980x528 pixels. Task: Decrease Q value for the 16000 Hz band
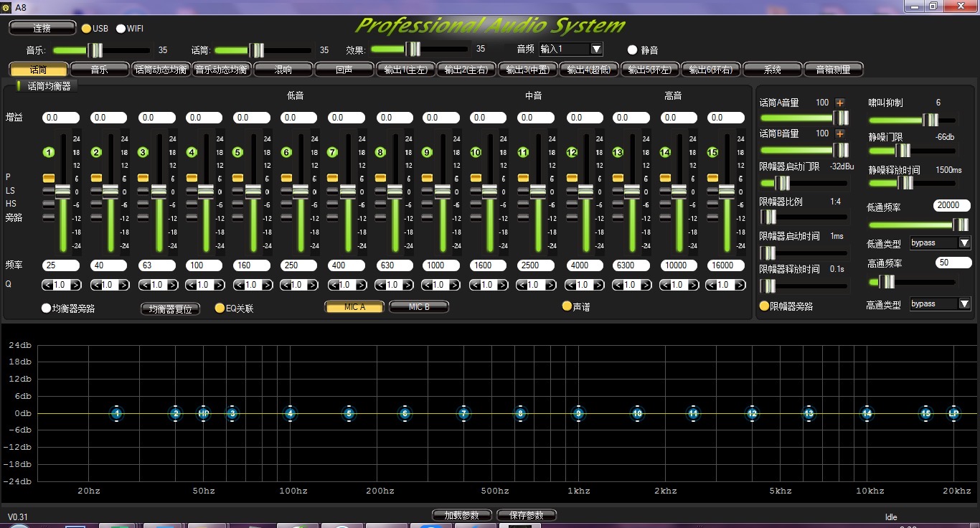[x=711, y=285]
